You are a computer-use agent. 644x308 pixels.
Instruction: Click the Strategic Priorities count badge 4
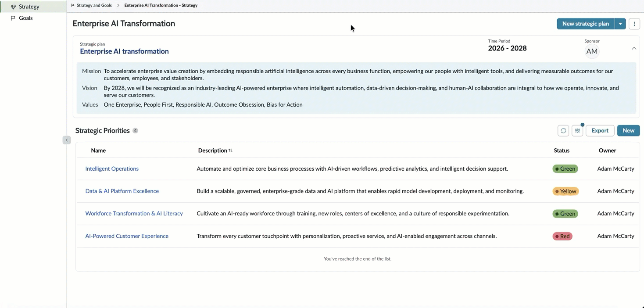(135, 131)
